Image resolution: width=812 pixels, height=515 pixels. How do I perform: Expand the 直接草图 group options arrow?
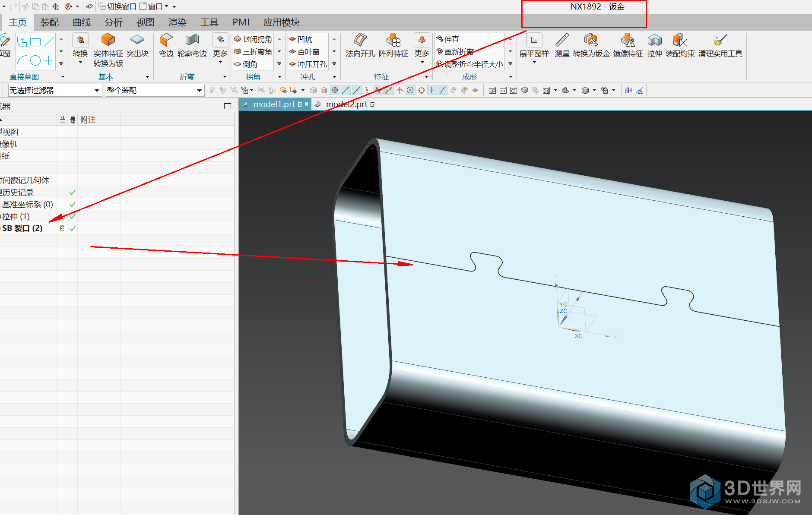[x=63, y=77]
